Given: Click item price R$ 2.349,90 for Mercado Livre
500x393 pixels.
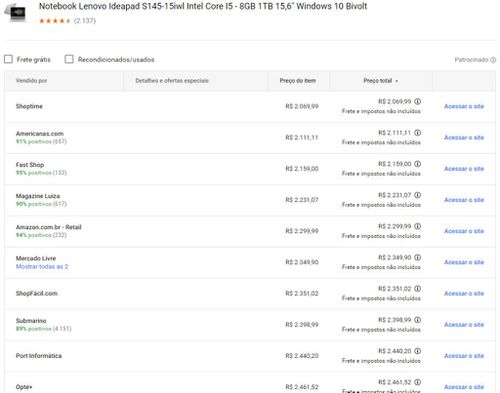Looking at the screenshot, I should point(302,262).
